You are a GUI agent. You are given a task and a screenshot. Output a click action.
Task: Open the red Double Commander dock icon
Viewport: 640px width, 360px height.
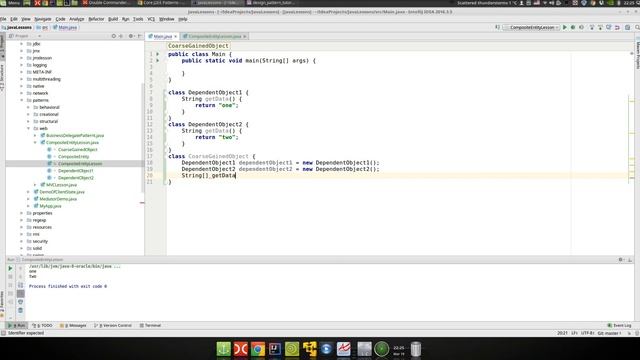click(x=240, y=349)
